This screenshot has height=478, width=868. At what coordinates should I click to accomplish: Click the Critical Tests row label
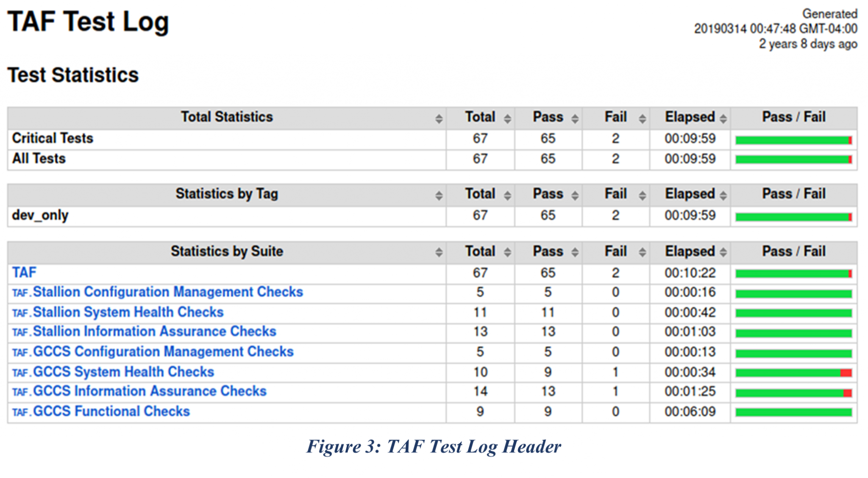(x=53, y=138)
